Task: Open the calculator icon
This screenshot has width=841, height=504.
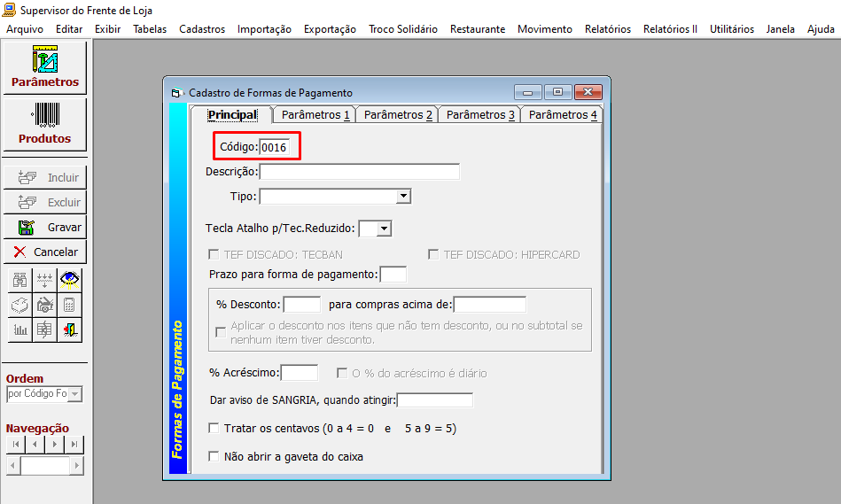Action: (x=70, y=305)
